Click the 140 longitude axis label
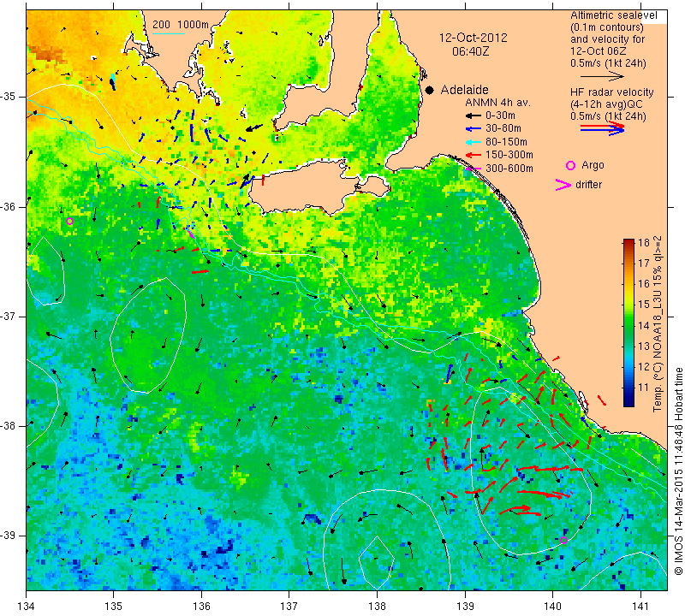This screenshot has height=616, width=685. coord(552,607)
